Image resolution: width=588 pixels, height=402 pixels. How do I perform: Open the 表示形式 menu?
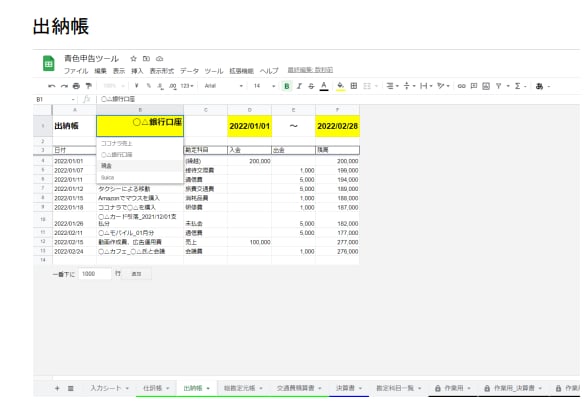[162, 70]
